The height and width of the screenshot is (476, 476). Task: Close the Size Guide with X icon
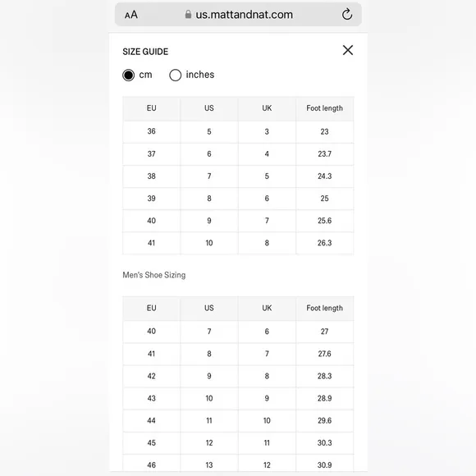(348, 50)
